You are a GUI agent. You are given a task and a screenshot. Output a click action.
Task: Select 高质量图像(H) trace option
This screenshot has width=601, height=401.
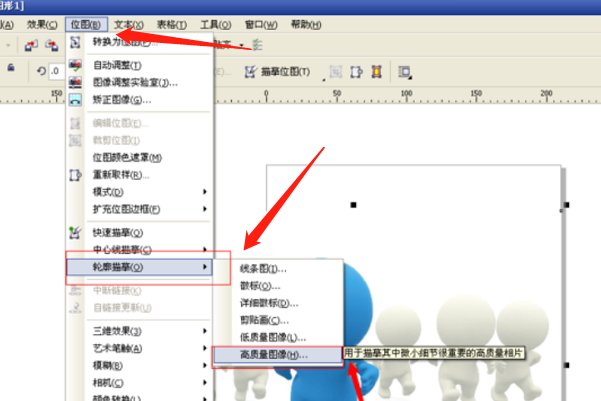coord(278,355)
